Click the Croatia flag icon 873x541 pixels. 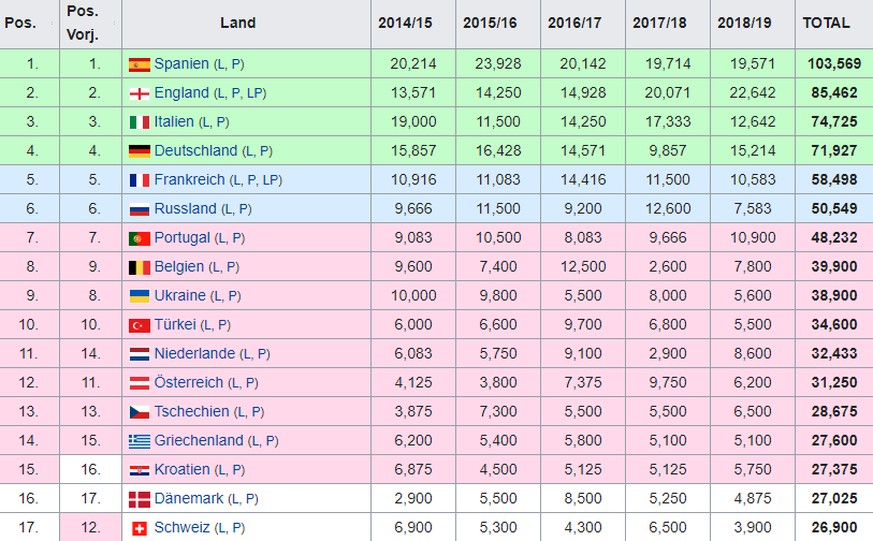click(x=139, y=469)
